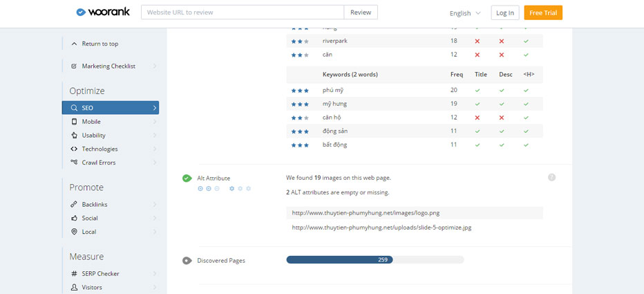This screenshot has height=294, width=644.
Task: Click the Discovered Pages status icon
Action: (x=187, y=261)
